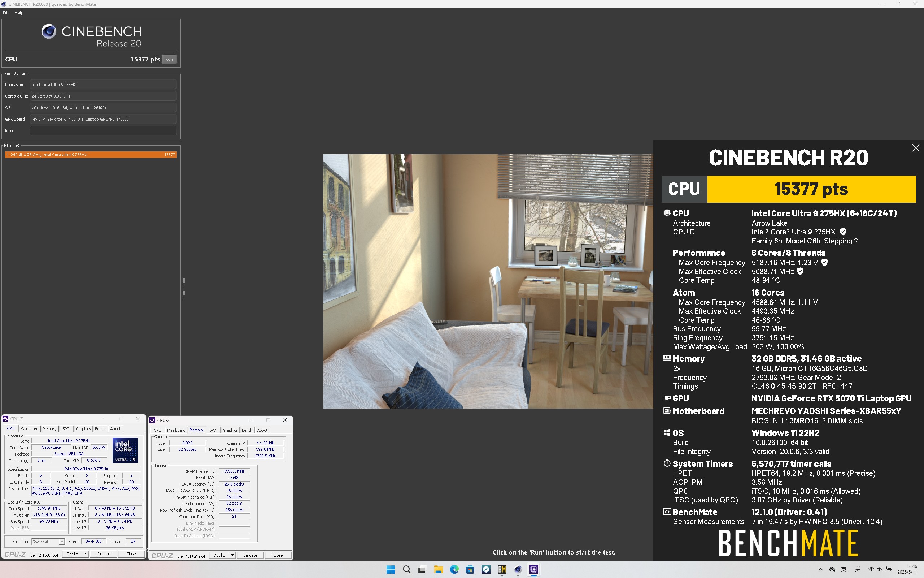924x578 pixels.
Task: Switch to Cinebench via taskbar icon
Action: coord(518,570)
